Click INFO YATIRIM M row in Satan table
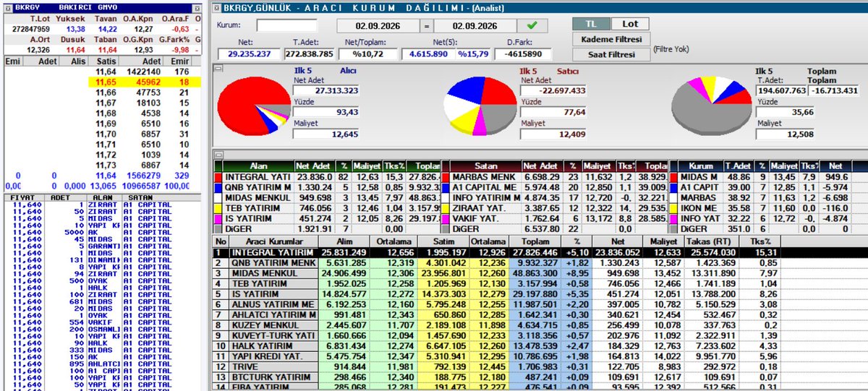The height and width of the screenshot is (391, 868). point(554,197)
